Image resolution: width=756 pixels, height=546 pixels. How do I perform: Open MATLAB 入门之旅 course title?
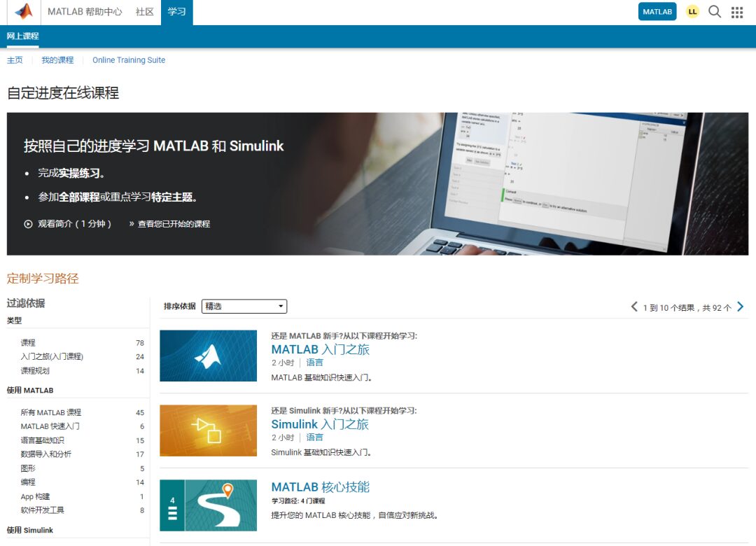[x=320, y=349]
